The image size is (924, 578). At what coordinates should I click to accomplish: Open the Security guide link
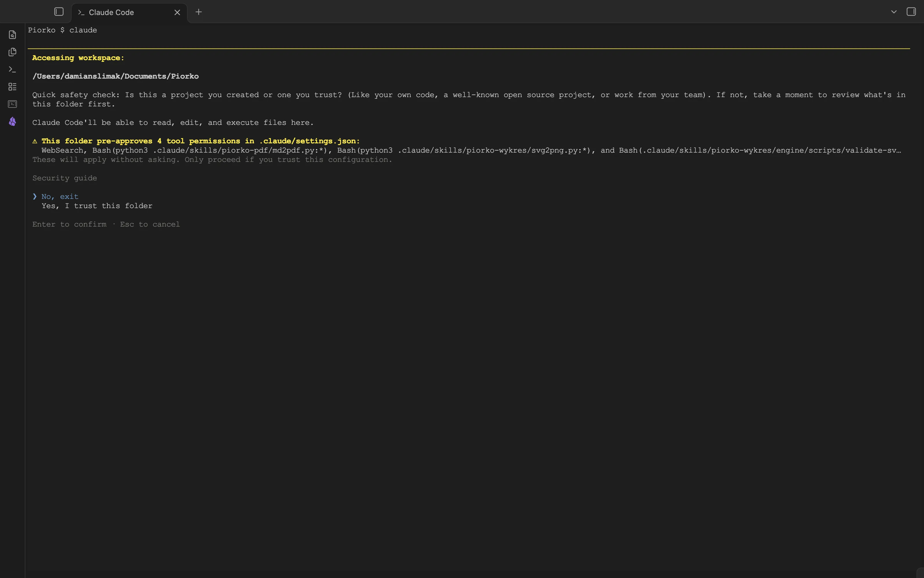[64, 178]
